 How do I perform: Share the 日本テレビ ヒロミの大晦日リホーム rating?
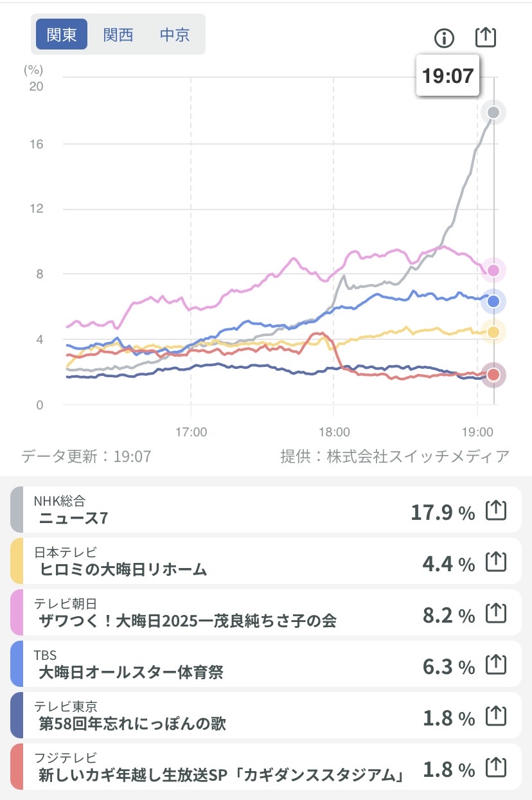coord(495,562)
